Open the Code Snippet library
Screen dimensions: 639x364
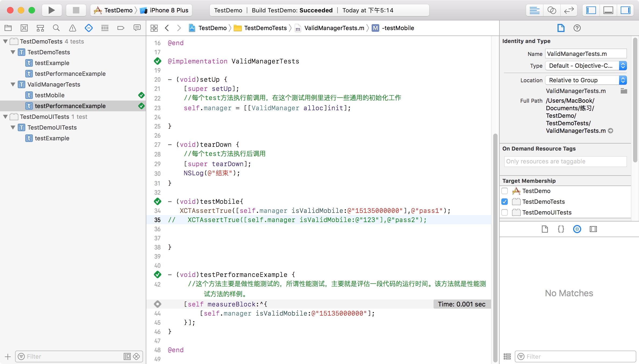tap(561, 229)
